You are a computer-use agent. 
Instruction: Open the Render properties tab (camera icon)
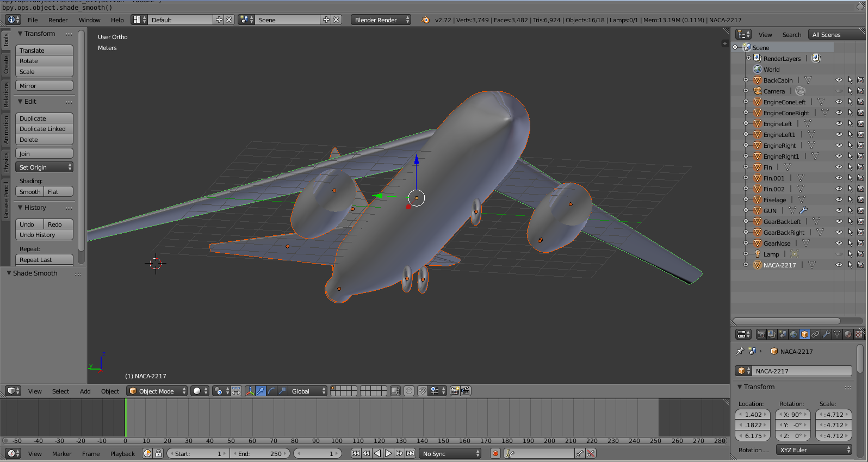coord(761,334)
